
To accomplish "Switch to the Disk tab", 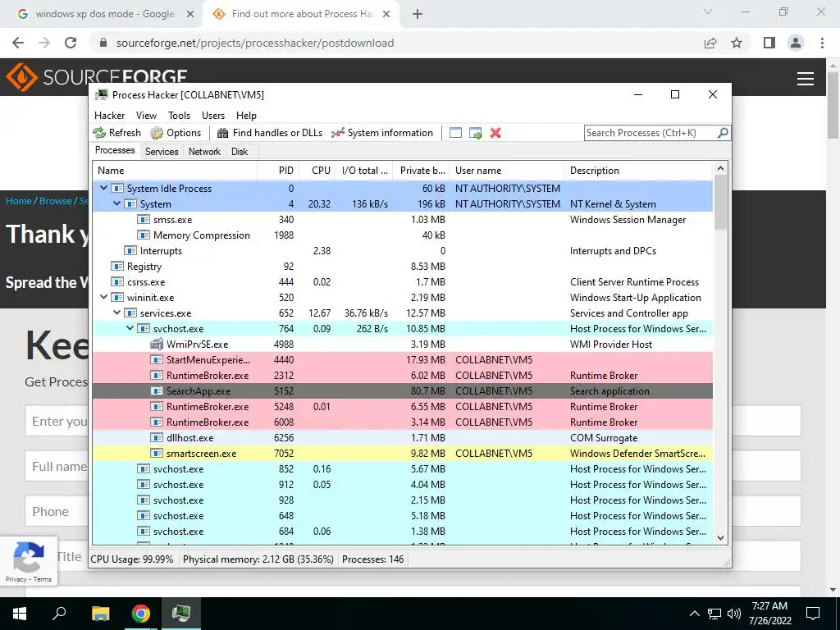I will (240, 152).
